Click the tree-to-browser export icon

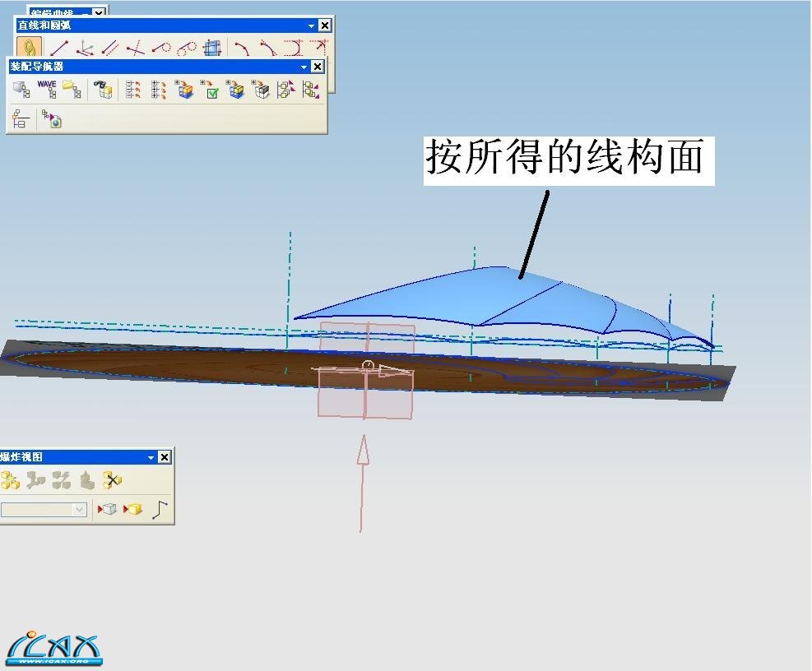[x=52, y=118]
